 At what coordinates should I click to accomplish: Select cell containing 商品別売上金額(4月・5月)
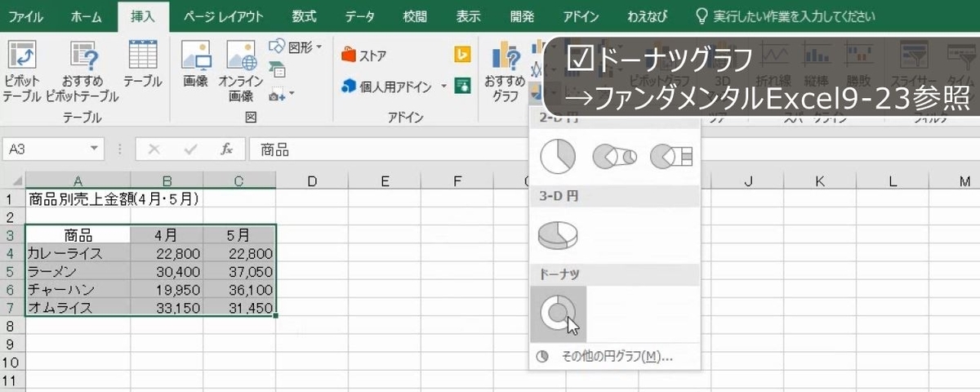(x=78, y=198)
